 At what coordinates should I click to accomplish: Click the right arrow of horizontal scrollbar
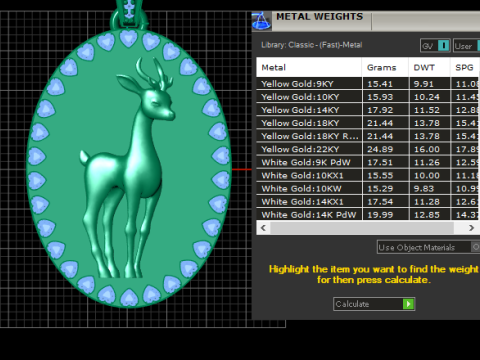pyautogui.click(x=471, y=228)
